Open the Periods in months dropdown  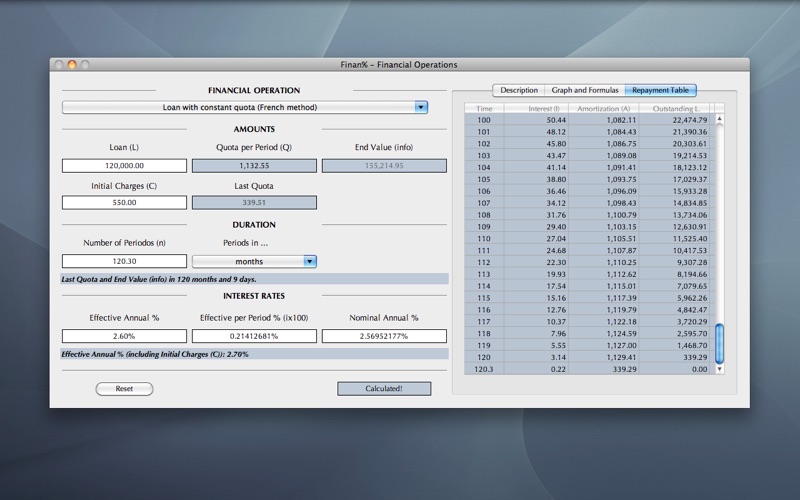254,261
